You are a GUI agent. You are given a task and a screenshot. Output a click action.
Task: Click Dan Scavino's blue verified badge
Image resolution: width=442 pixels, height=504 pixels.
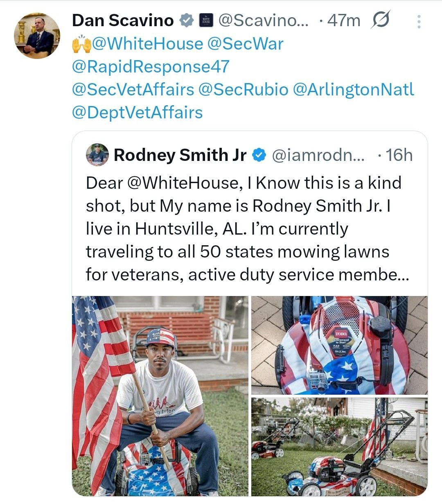pyautogui.click(x=186, y=20)
